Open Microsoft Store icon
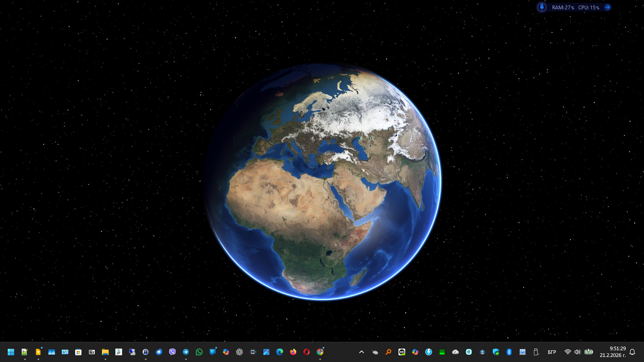Image resolution: width=644 pixels, height=362 pixels. [x=78, y=352]
